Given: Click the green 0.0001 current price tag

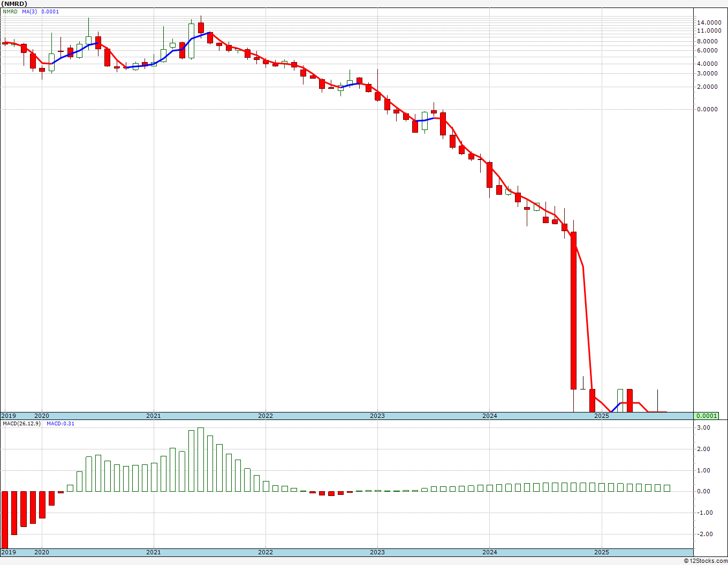Looking at the screenshot, I should coord(707,416).
